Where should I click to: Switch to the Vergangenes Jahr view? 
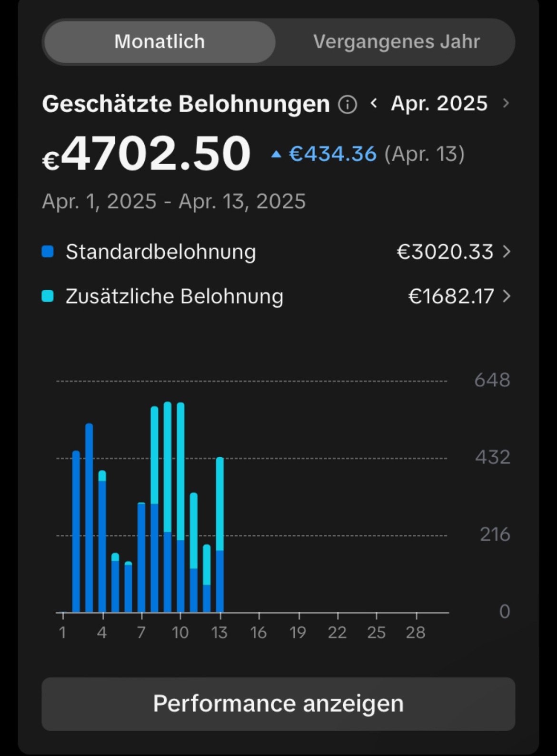point(396,42)
